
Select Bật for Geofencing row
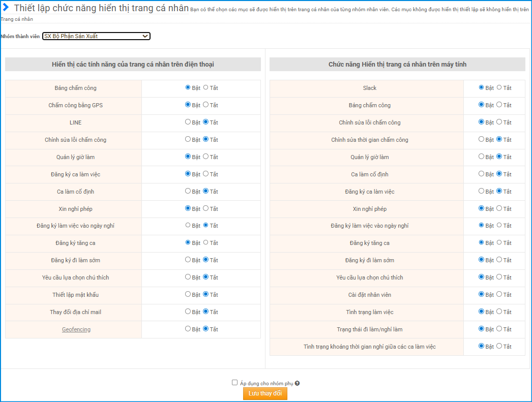[x=188, y=329]
